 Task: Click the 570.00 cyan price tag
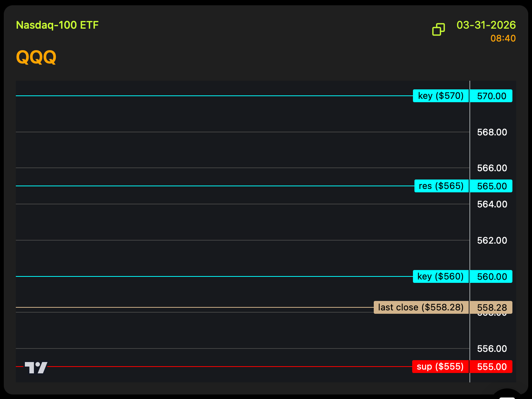(x=491, y=96)
